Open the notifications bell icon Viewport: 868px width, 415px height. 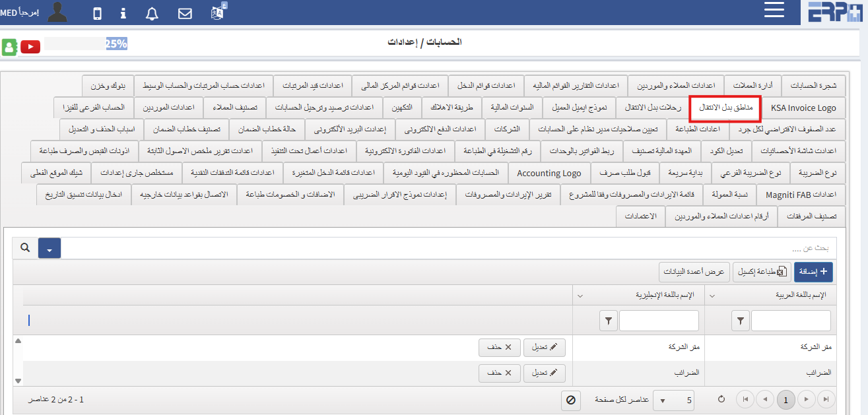click(x=152, y=12)
